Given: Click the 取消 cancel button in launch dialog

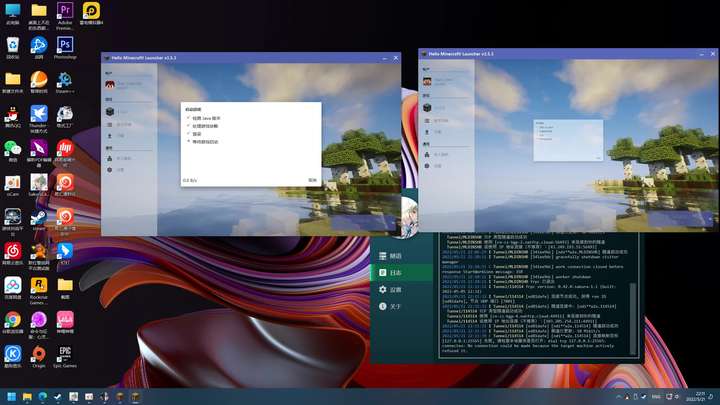Looking at the screenshot, I should point(312,180).
